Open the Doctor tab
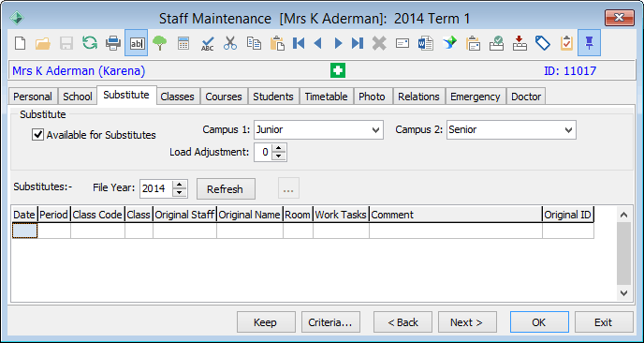This screenshot has width=644, height=343. [x=526, y=97]
